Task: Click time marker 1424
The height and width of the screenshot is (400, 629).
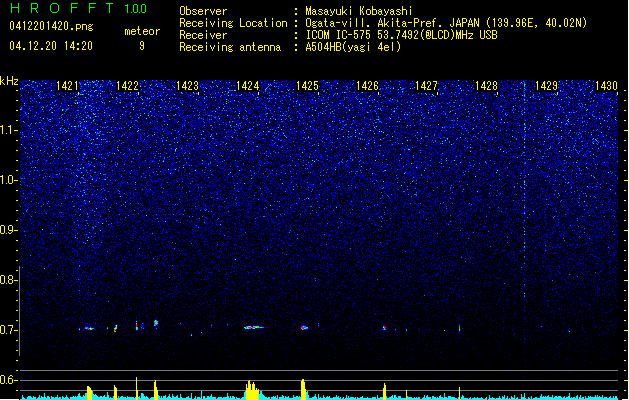Action: (248, 86)
